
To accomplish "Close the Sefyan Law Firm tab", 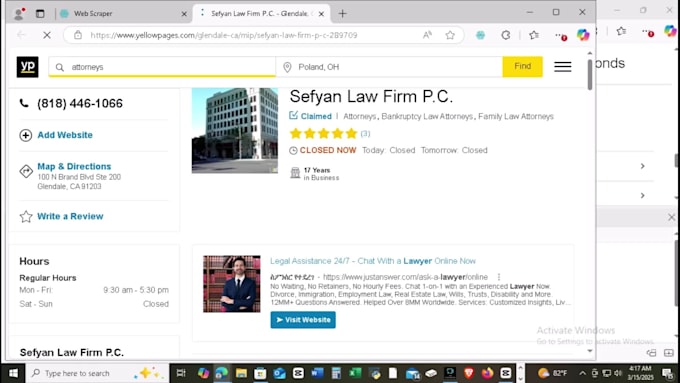I will pos(321,14).
